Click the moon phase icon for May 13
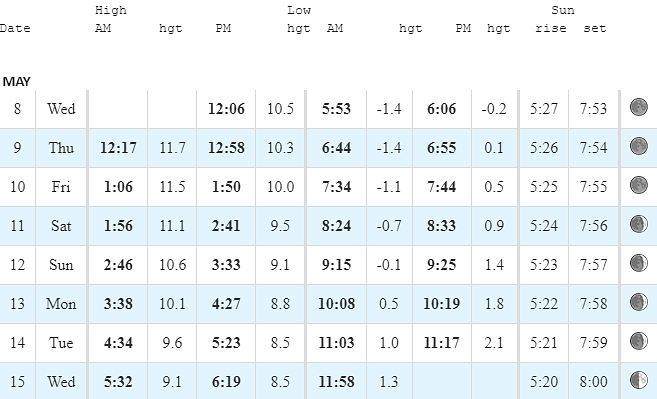Image resolution: width=657 pixels, height=399 pixels. click(639, 302)
